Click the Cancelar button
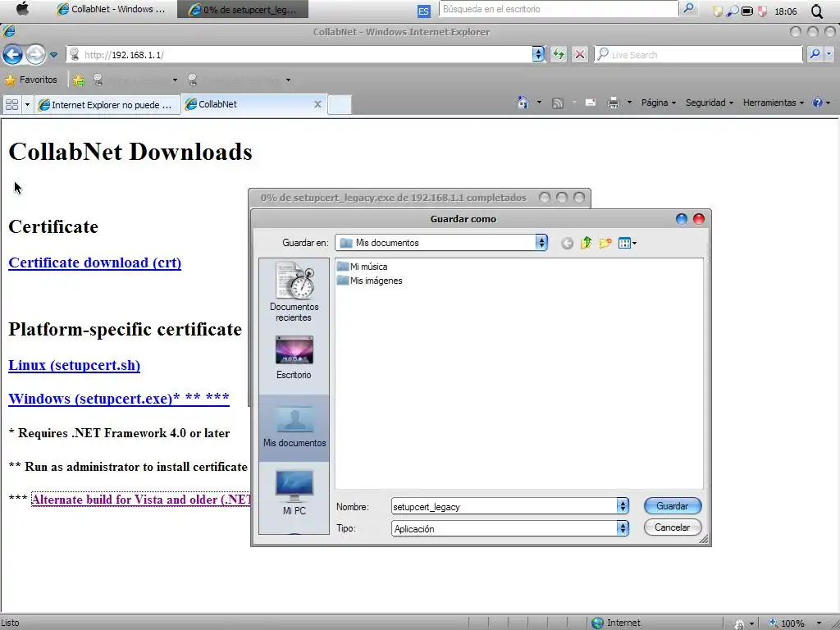 pos(673,527)
